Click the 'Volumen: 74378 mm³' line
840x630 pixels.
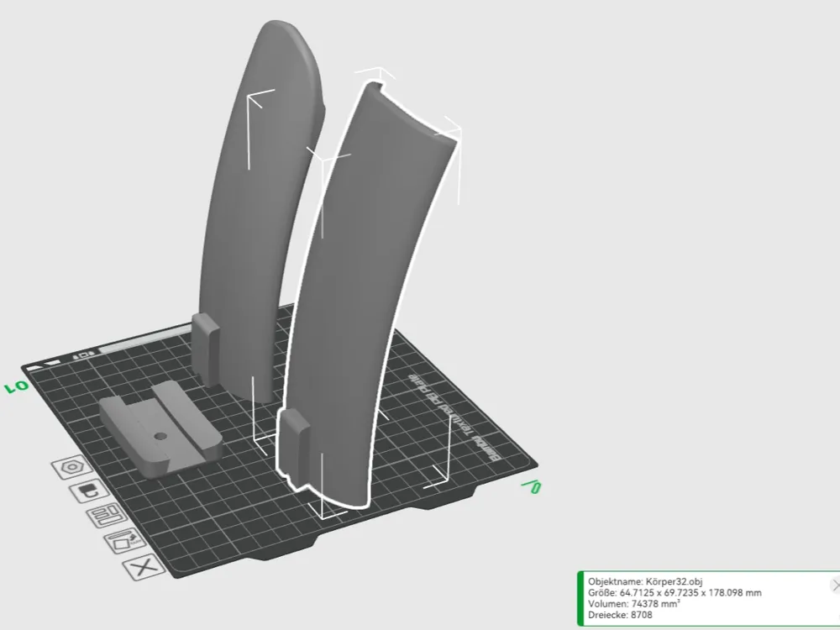633,604
